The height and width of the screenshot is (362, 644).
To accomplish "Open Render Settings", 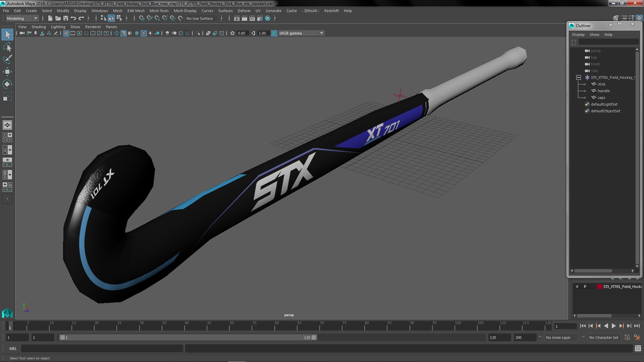I will [260, 18].
